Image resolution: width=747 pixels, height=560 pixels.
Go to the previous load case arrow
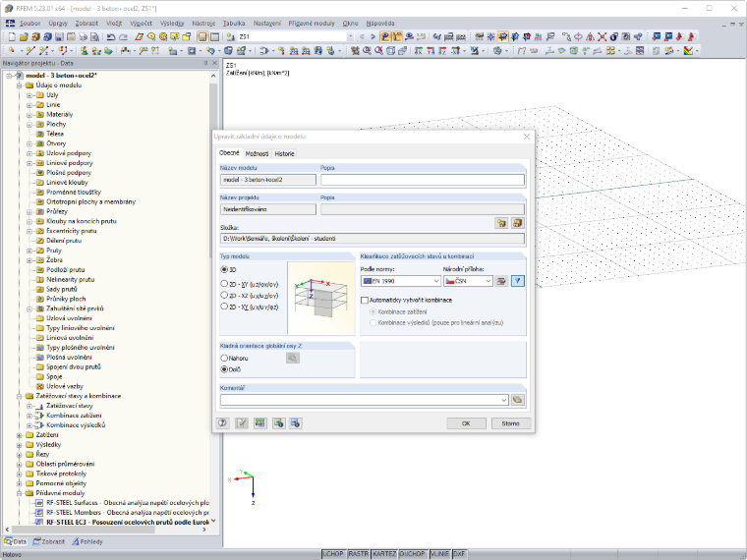(362, 36)
